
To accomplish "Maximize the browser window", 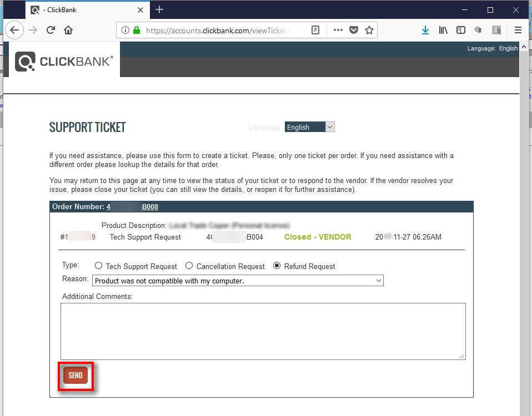I will [x=490, y=10].
